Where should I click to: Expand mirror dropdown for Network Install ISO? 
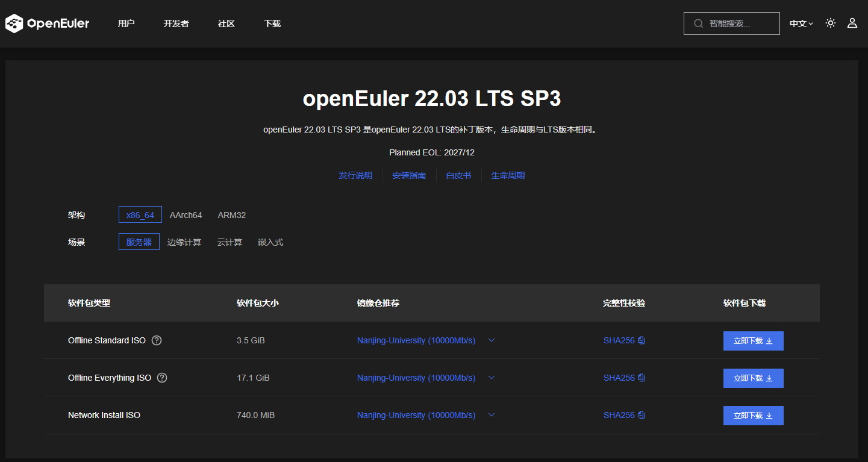492,415
